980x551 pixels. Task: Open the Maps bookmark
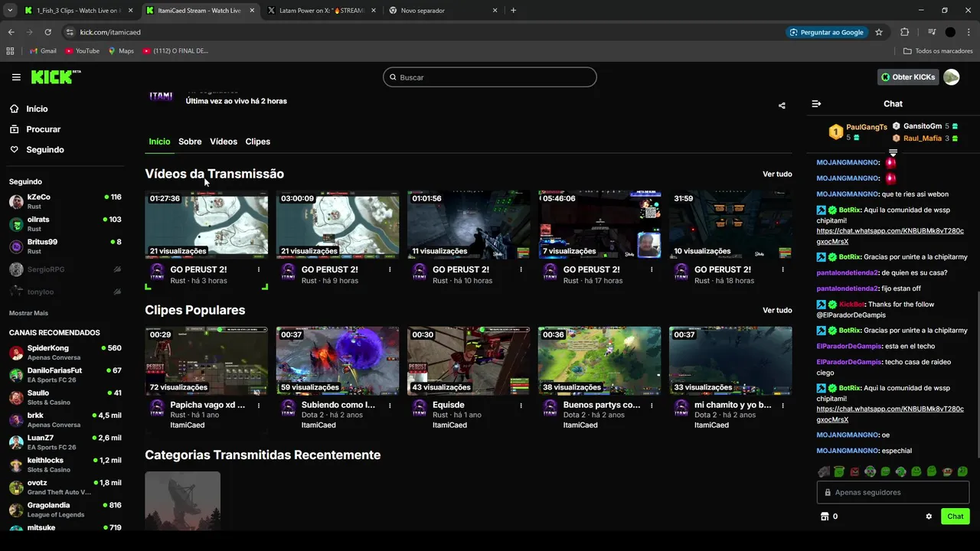click(x=121, y=51)
